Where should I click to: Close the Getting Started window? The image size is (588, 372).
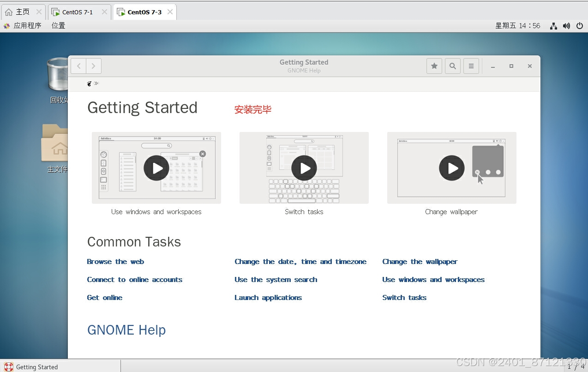[530, 66]
